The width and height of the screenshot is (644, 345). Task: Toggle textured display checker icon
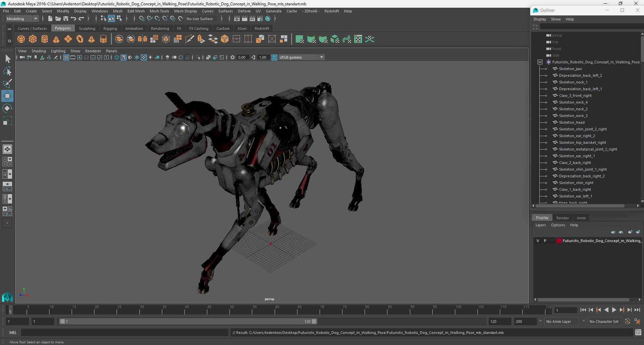pos(144,57)
